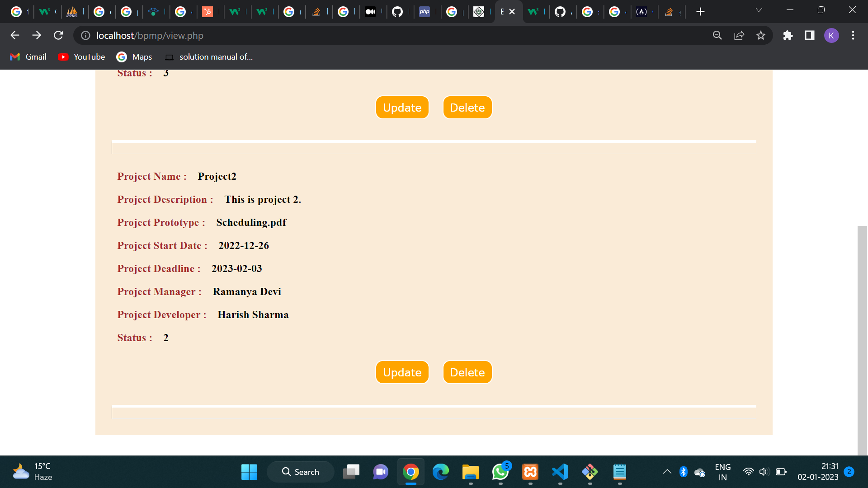Image resolution: width=868 pixels, height=488 pixels.
Task: Click Update for the Status 3 project
Action: point(402,108)
